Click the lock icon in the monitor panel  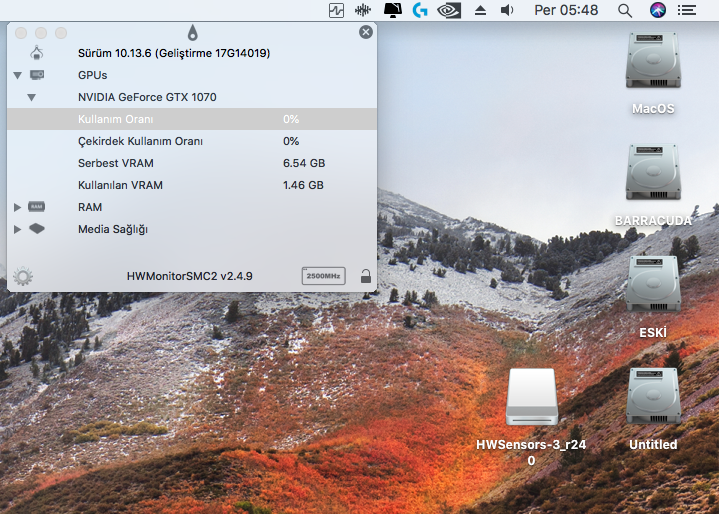pyautogui.click(x=366, y=276)
